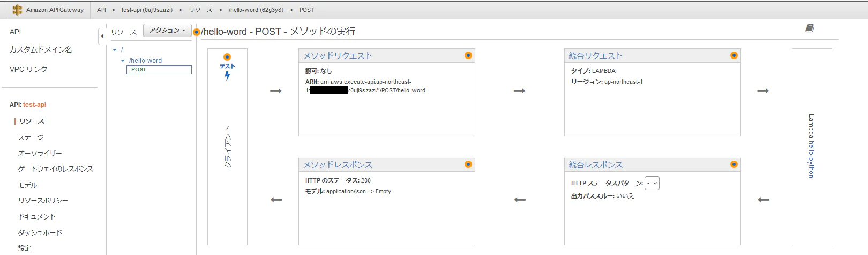Open リソースポリシー in API menu
868x255 pixels.
pyautogui.click(x=43, y=201)
